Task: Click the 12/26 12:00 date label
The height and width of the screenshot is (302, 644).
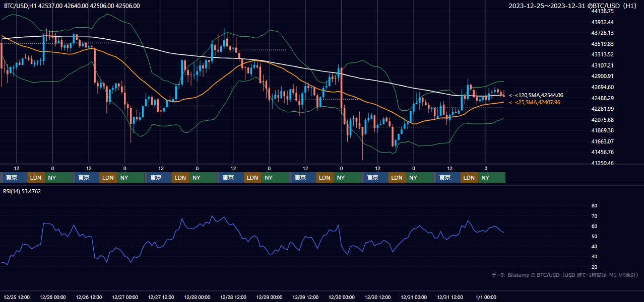Action: (x=89, y=297)
